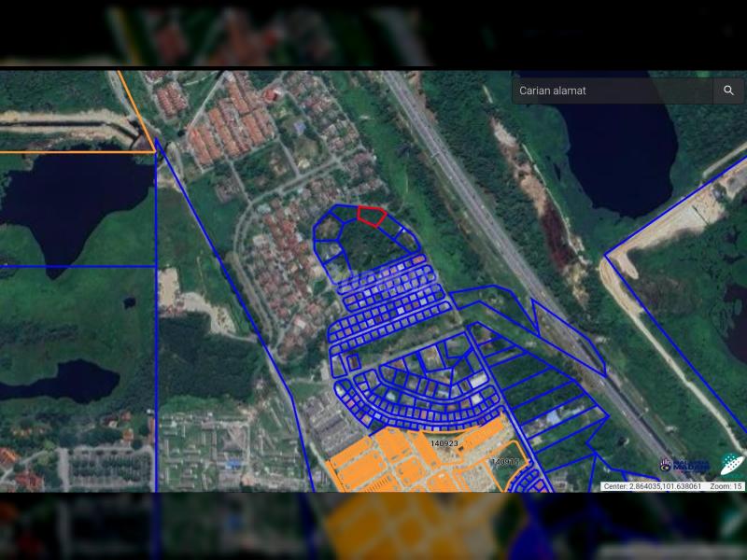
Task: Click the Center coordinates readout
Action: [652, 486]
